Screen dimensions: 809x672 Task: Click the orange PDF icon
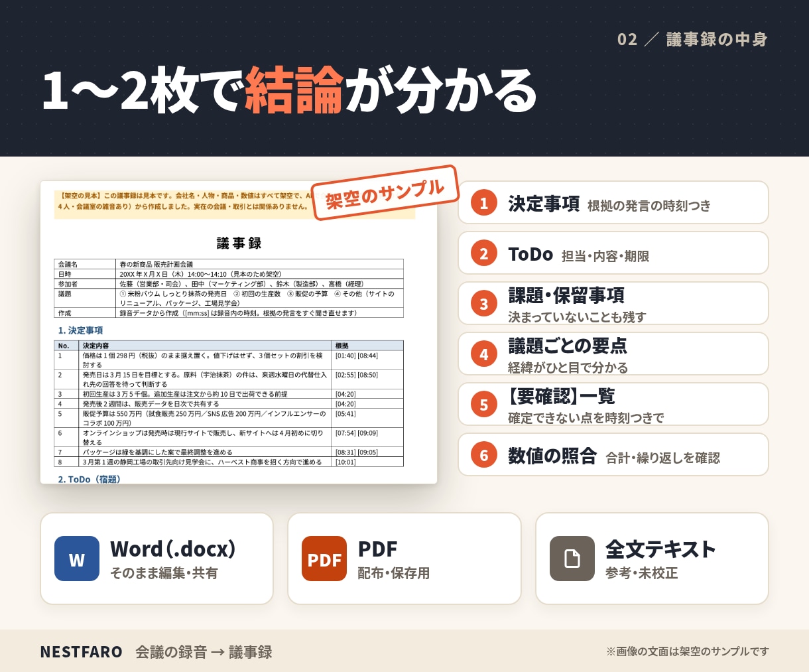click(x=324, y=559)
